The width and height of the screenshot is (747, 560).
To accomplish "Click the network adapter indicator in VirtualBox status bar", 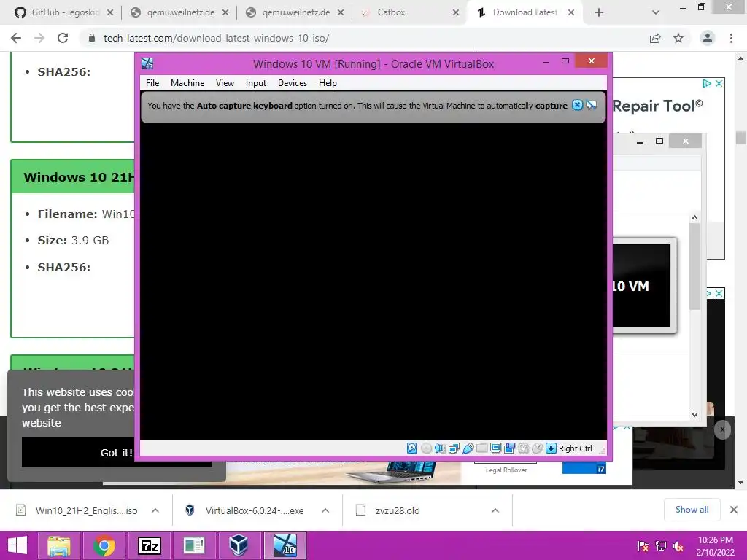I will point(454,448).
